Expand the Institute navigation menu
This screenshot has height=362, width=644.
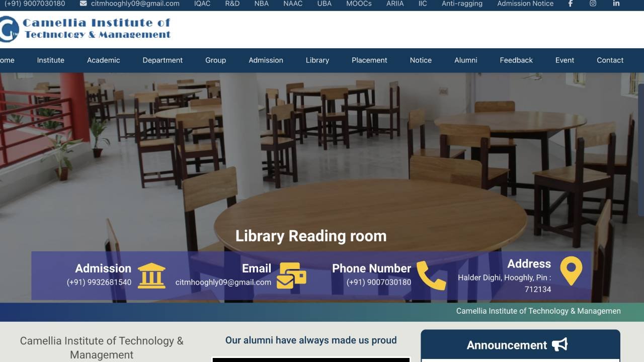(x=50, y=60)
